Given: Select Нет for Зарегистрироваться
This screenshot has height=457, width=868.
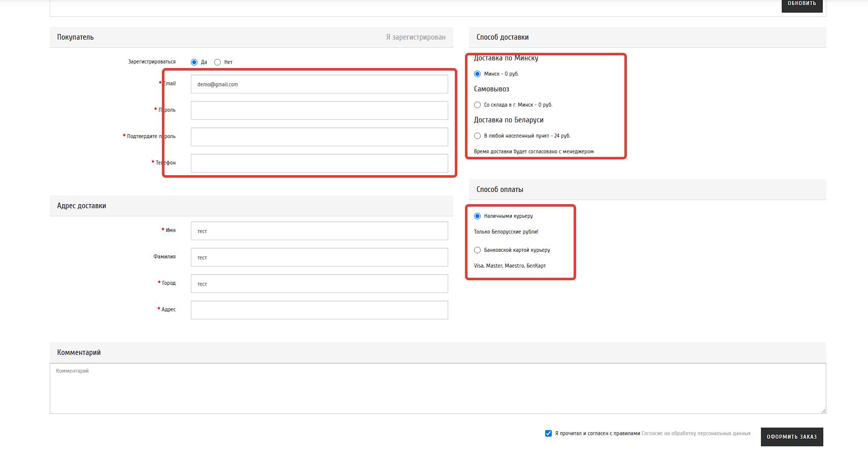Looking at the screenshot, I should (x=218, y=62).
